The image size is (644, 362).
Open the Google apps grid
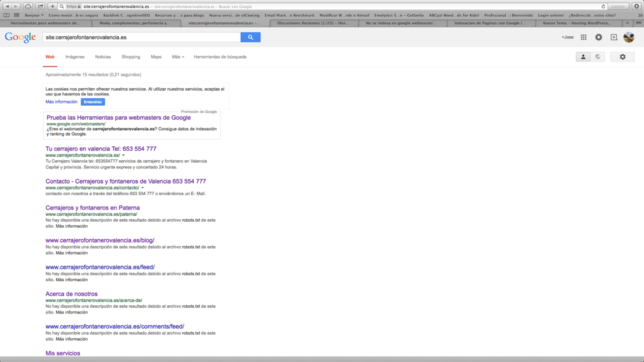click(584, 37)
